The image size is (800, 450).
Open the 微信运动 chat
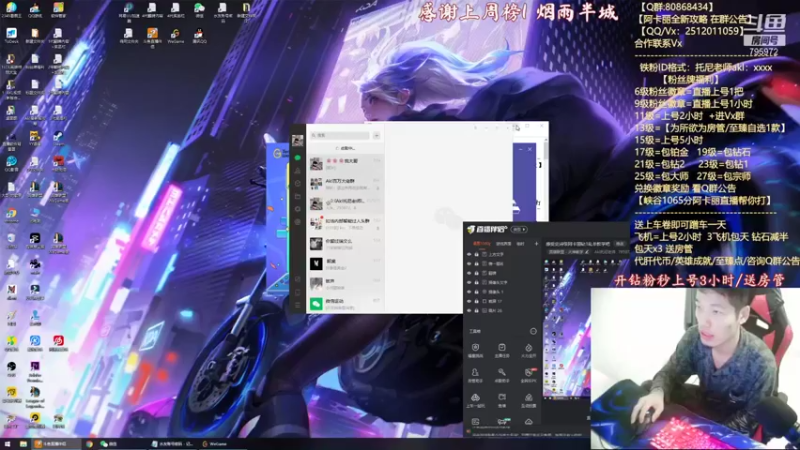point(345,304)
